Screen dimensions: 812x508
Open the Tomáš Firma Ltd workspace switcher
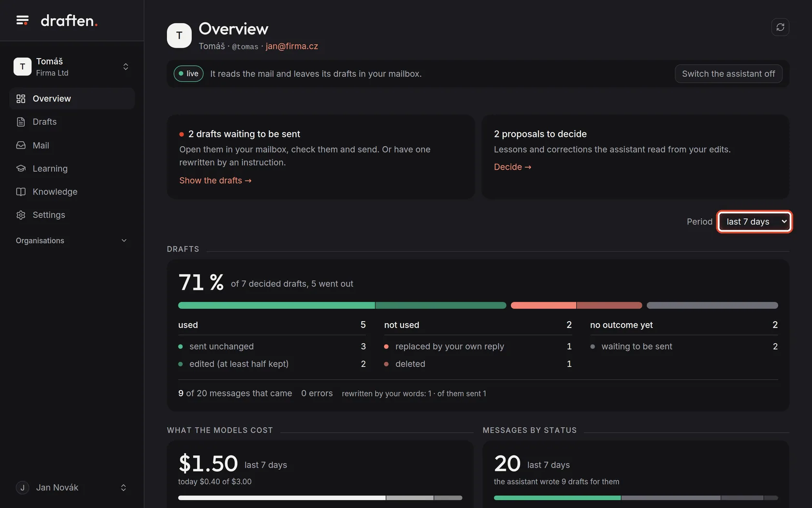point(72,67)
